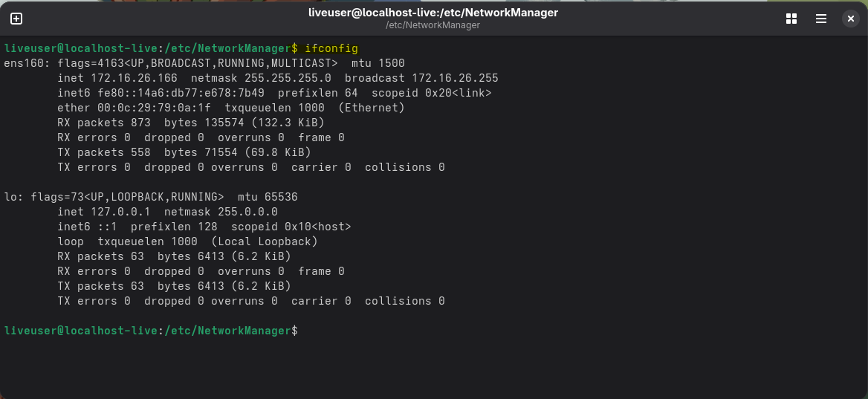This screenshot has height=399, width=868.
Task: Click the lo loopback interface name
Action: [10, 197]
